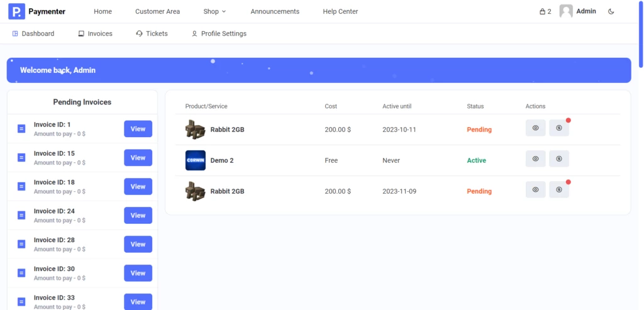Open the Help Center menu item

pyautogui.click(x=340, y=11)
